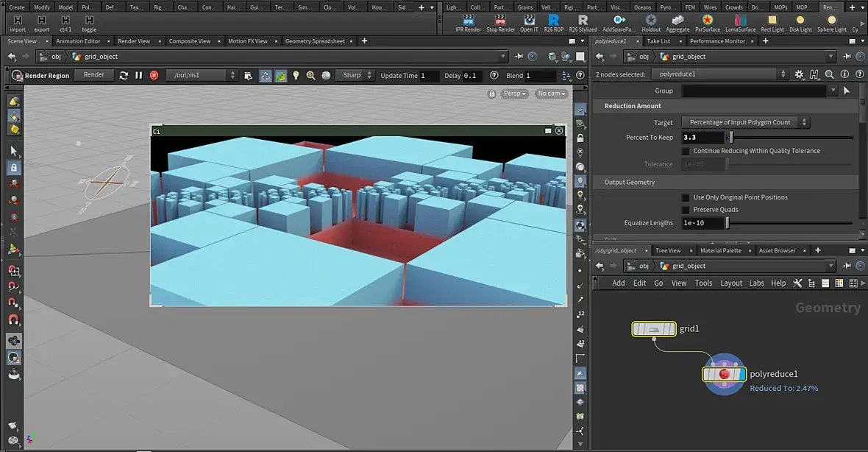
Task: Open the Persp viewport dropdown
Action: coord(514,93)
